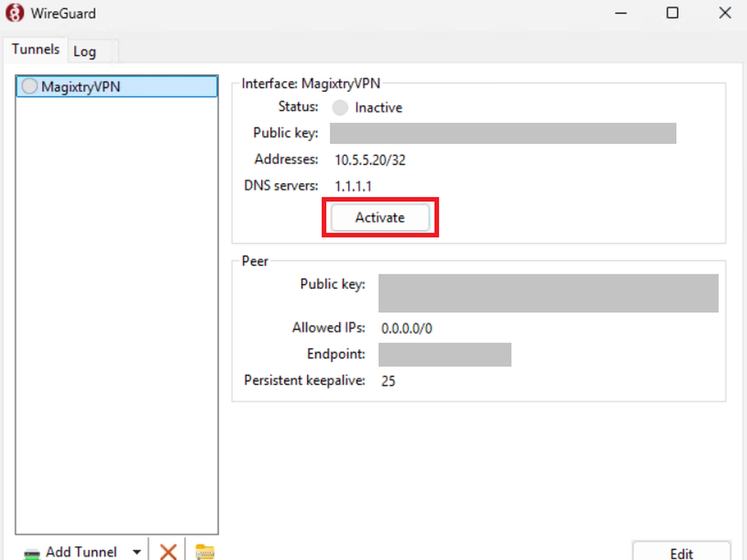Activate the MagixtryVPN tunnel
Screen dimensions: 747x560
coord(380,218)
